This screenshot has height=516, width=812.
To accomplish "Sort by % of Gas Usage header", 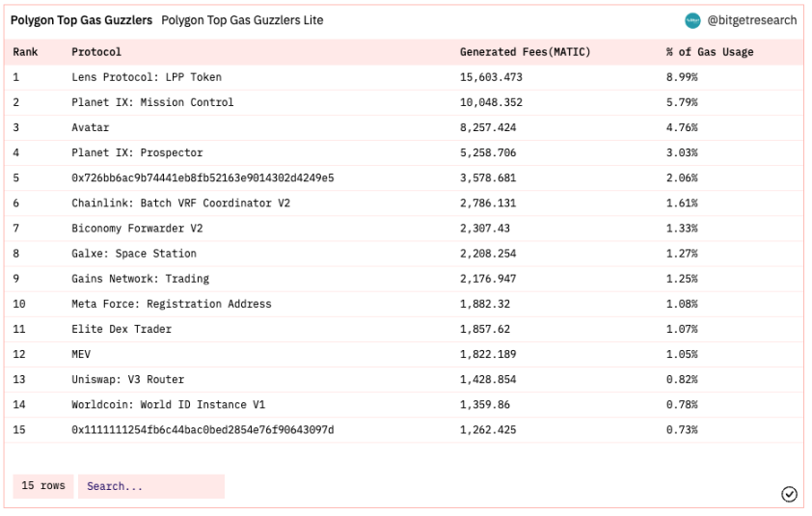I will 710,52.
